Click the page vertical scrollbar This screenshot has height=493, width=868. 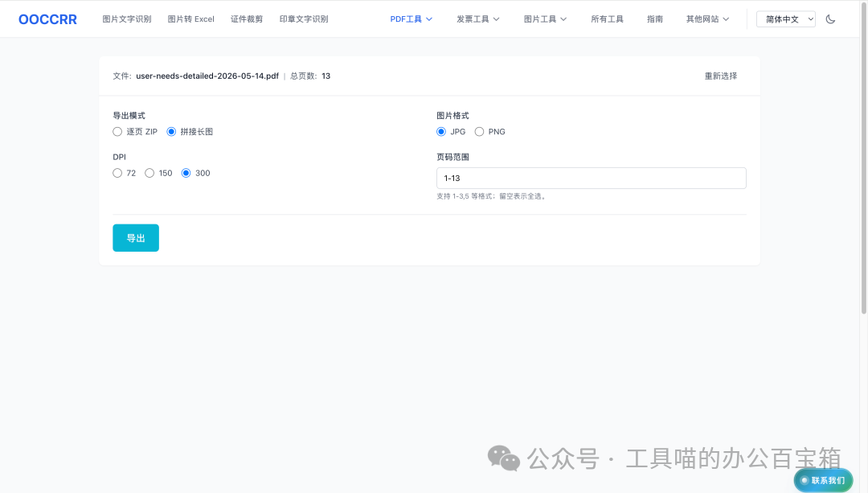(x=863, y=158)
